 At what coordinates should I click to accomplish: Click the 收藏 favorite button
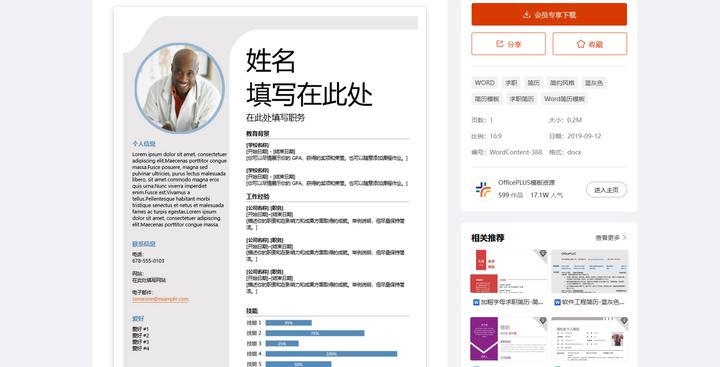590,44
